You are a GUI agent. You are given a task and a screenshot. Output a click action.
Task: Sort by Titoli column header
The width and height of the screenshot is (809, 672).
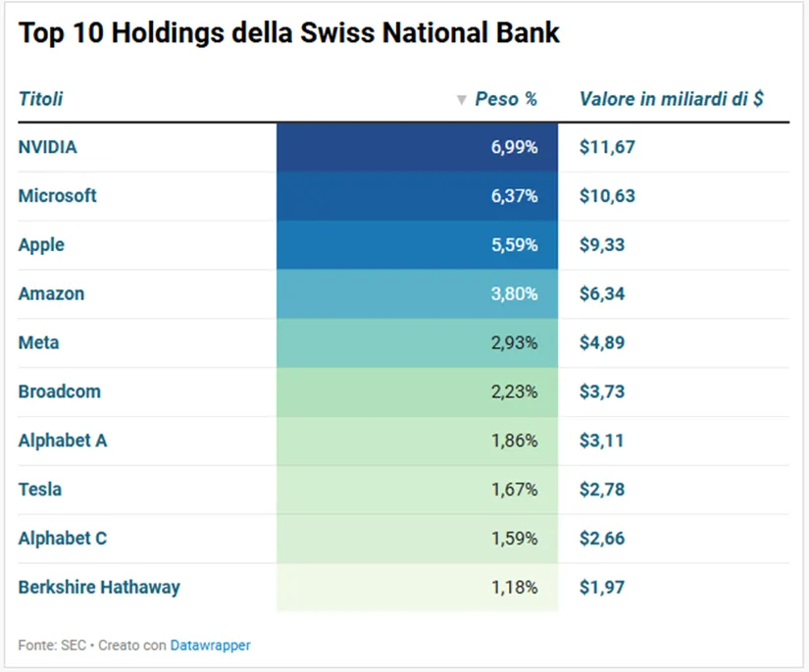coord(40,98)
